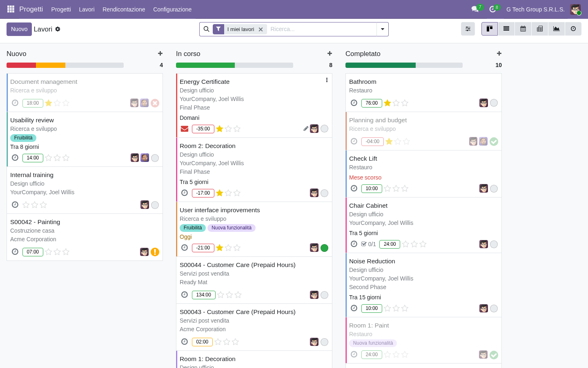The image size is (588, 368).
Task: Open user avatar menu in top bar
Action: [x=575, y=9]
